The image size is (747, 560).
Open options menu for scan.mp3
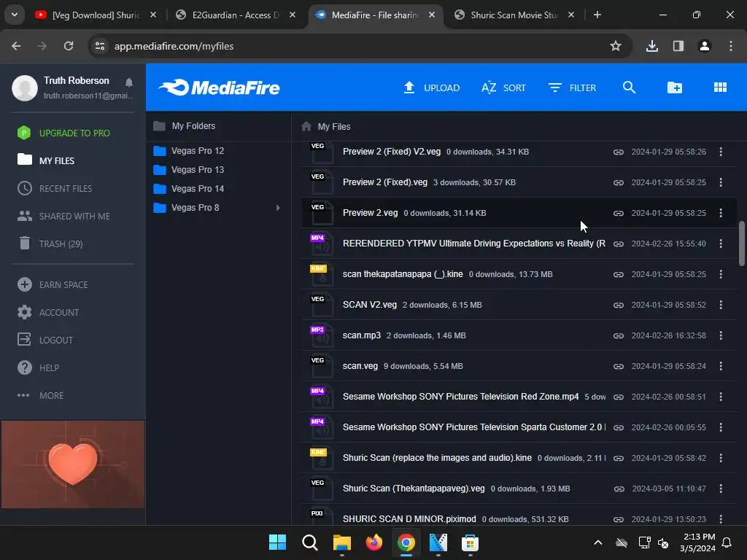[720, 335]
